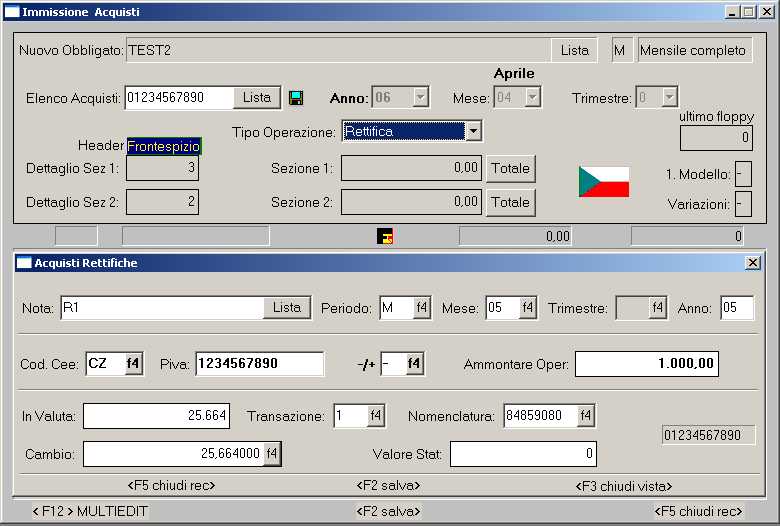The height and width of the screenshot is (526, 780).
Task: Click Totale button for Sezione 2
Action: pyautogui.click(x=510, y=202)
